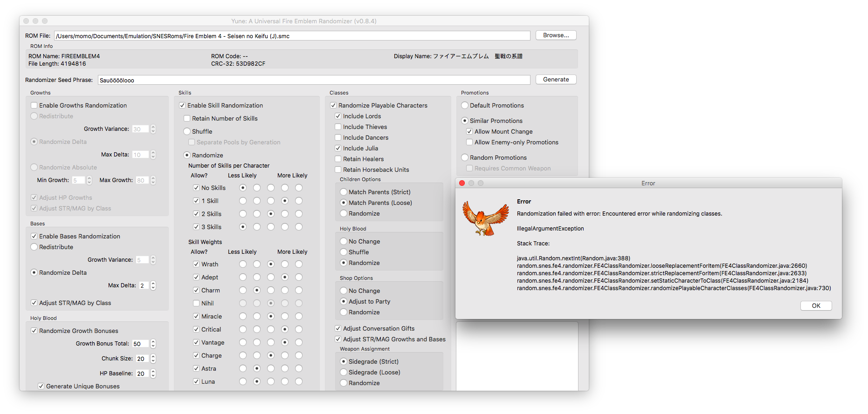The width and height of the screenshot is (868, 414).
Task: Adjust the HP Baseline stepper
Action: pos(153,373)
